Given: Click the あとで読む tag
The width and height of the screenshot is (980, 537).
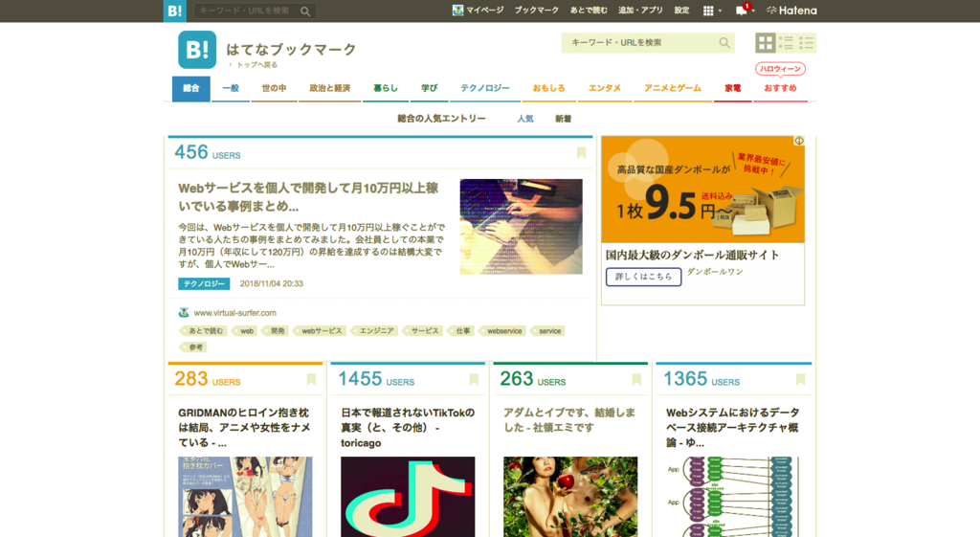Looking at the screenshot, I should 203,331.
